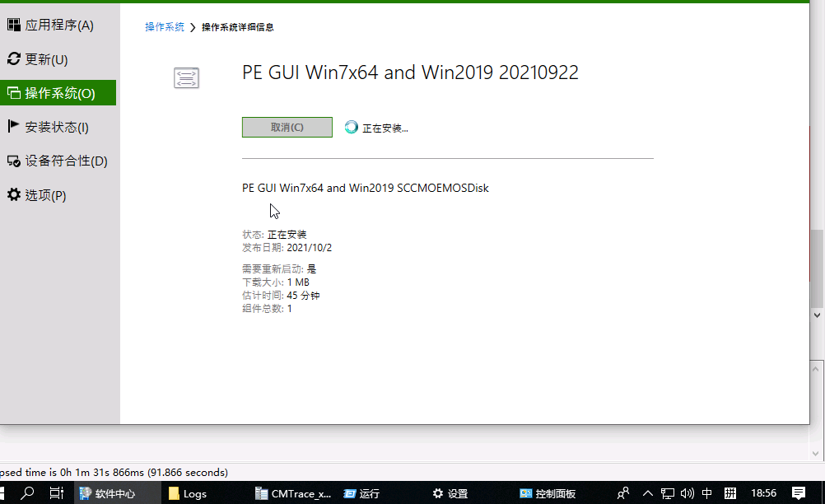This screenshot has height=504, width=825.
Task: Expand hidden tray icons chevron
Action: (x=648, y=493)
